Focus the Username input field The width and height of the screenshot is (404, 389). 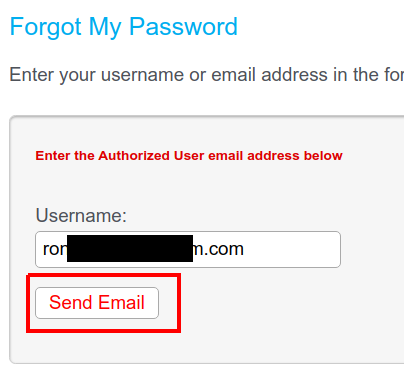tap(188, 249)
